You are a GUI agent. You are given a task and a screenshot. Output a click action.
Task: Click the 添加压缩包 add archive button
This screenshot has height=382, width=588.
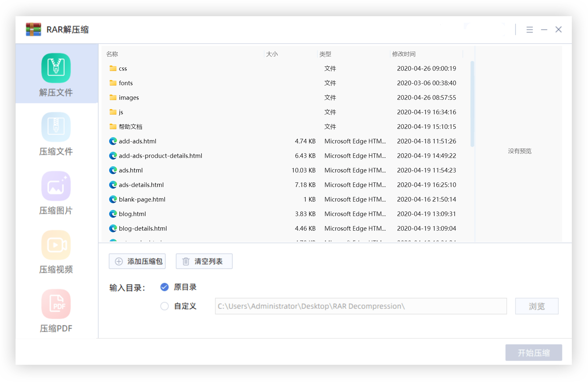[x=137, y=261]
